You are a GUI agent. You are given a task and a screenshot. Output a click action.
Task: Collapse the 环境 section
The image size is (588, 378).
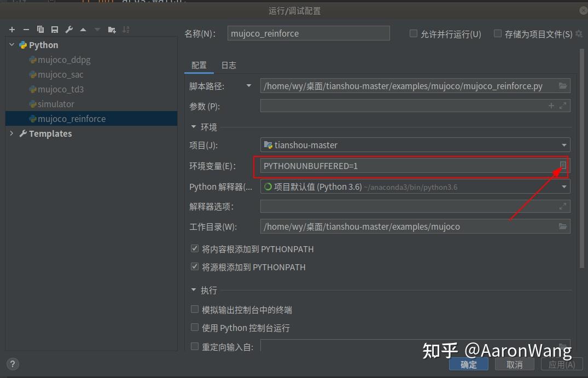[194, 127]
